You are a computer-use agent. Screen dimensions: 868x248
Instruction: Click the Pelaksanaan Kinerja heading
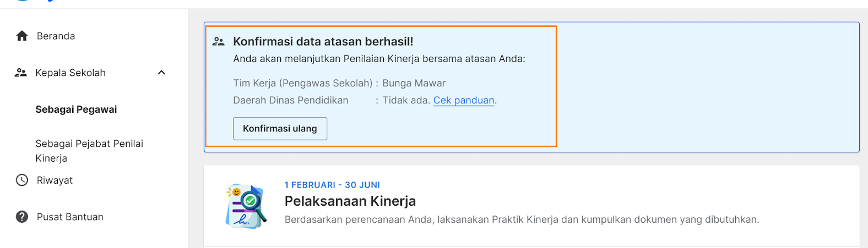click(350, 201)
